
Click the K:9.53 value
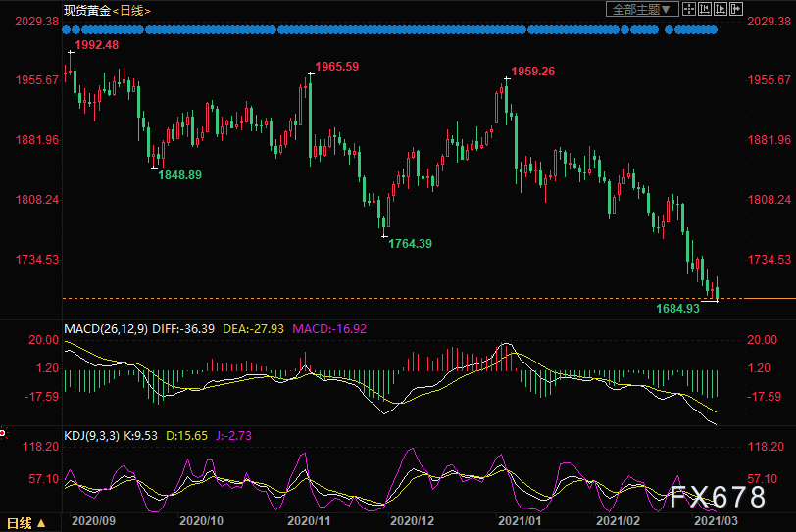(140, 436)
